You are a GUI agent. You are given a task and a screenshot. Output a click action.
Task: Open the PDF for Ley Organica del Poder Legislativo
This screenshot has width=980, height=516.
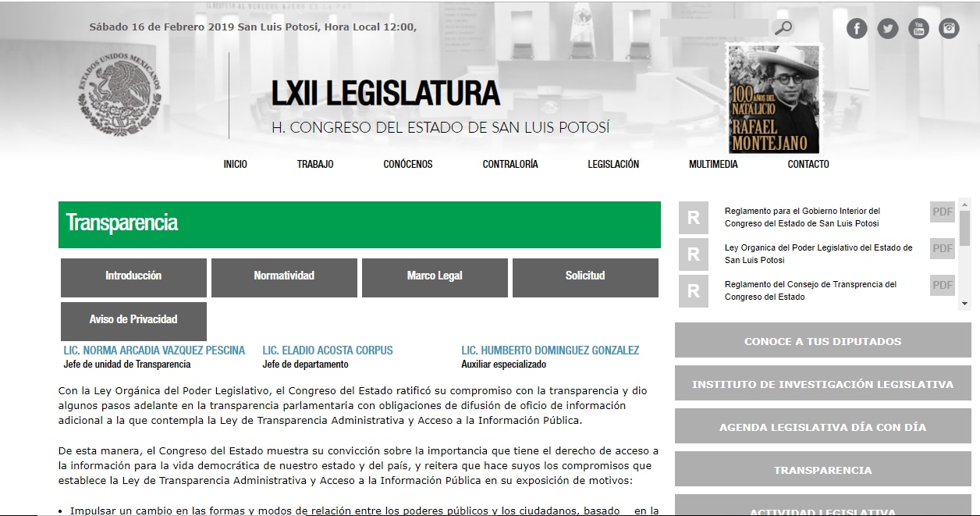(x=942, y=248)
